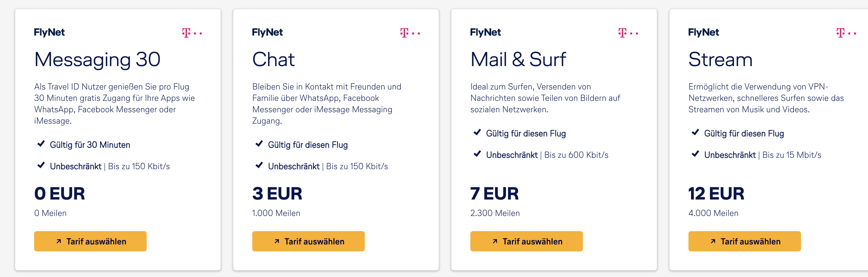Click the FlyNet logo on Mail & Surf card
Screen dimensions: 868x277
[485, 32]
